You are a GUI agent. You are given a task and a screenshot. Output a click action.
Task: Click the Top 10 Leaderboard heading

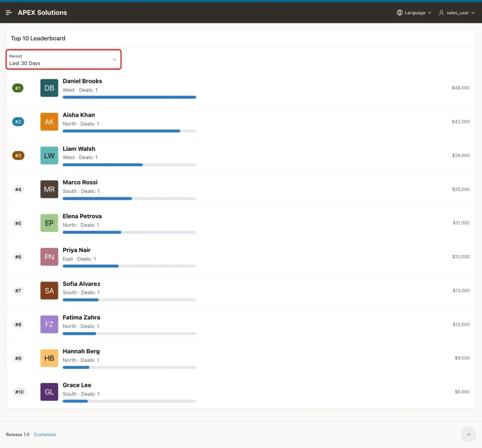click(x=38, y=38)
